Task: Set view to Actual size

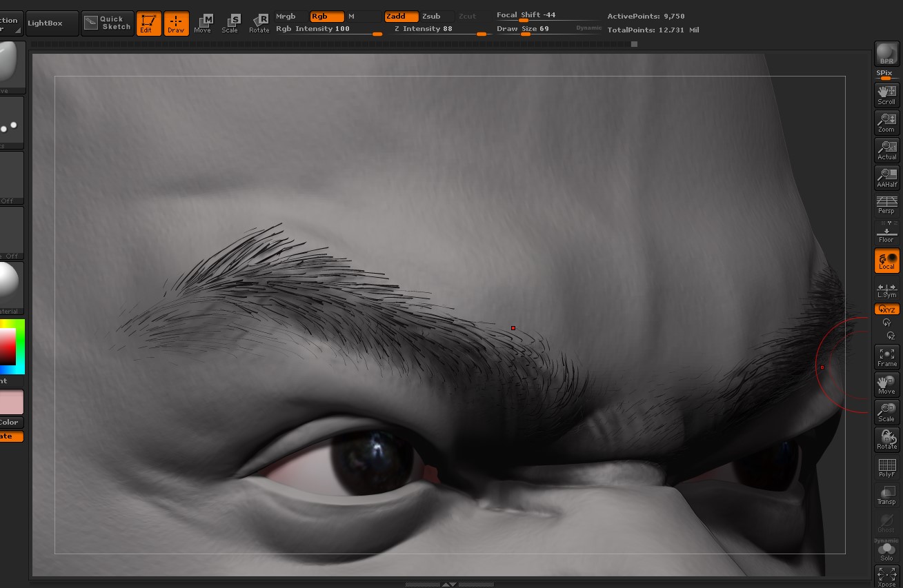Action: (886, 150)
